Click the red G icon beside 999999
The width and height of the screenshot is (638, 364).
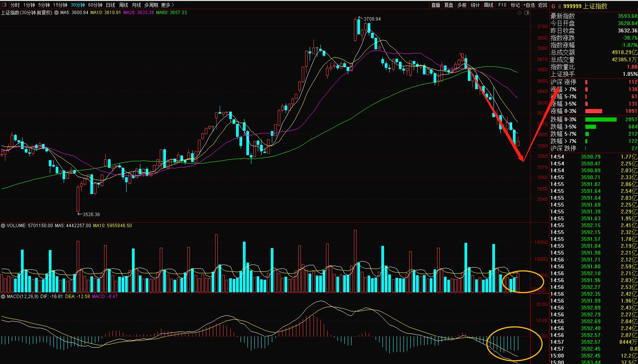(x=553, y=6)
